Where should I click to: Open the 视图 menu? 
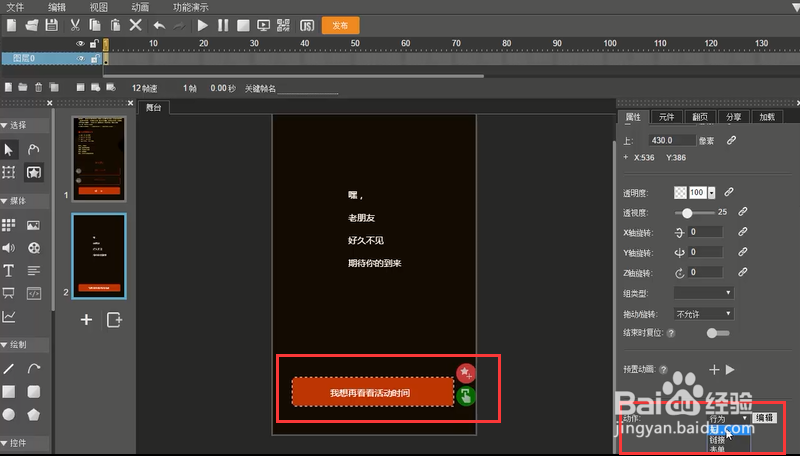(98, 7)
